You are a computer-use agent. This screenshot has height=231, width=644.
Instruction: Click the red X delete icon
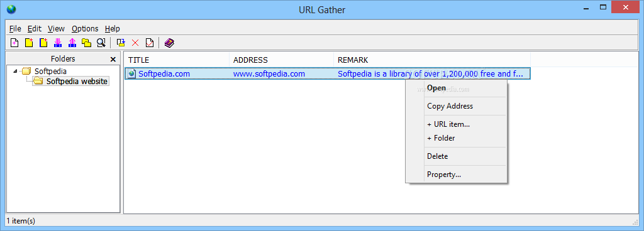pyautogui.click(x=135, y=43)
